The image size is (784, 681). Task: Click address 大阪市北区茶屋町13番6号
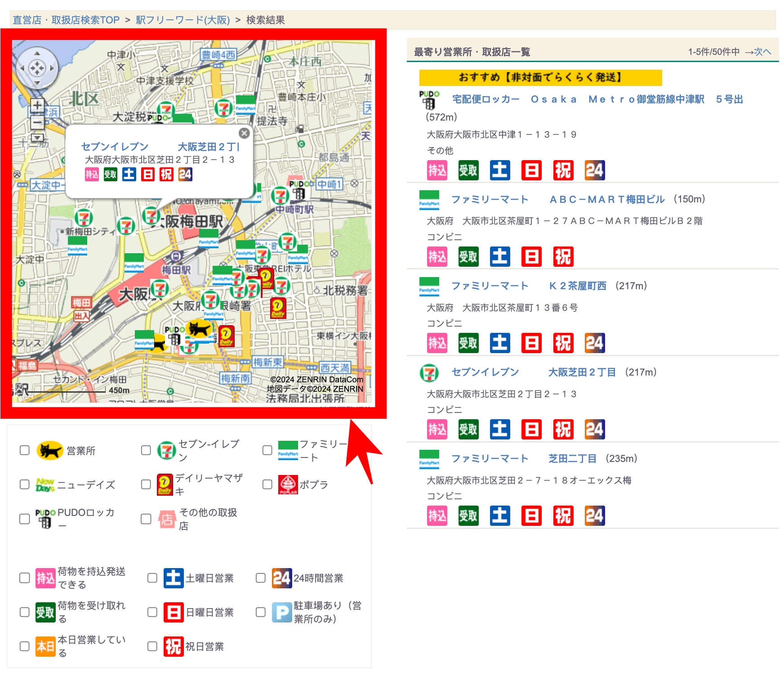click(x=502, y=308)
